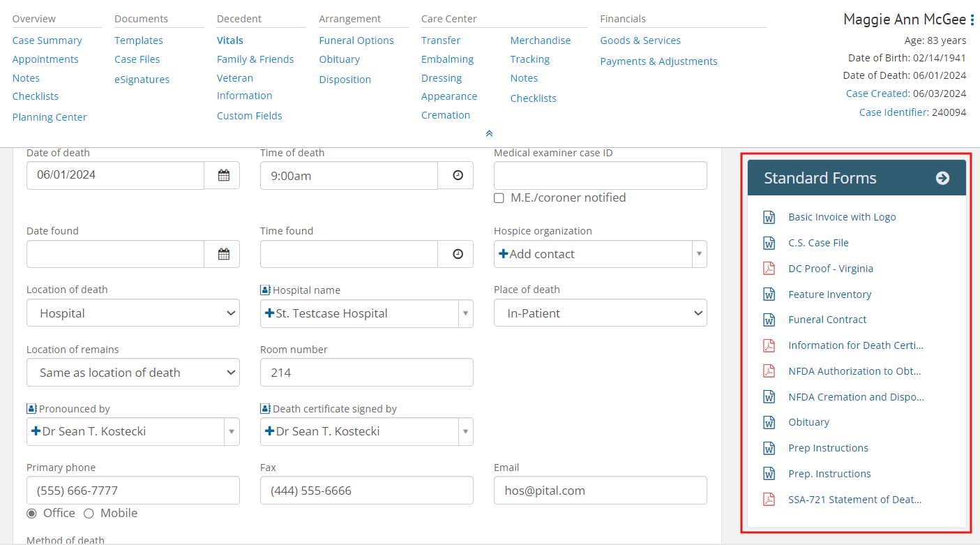Click the contact card icon beside Pronounced by
Viewport: 980px width, 545px height.
coord(31,408)
